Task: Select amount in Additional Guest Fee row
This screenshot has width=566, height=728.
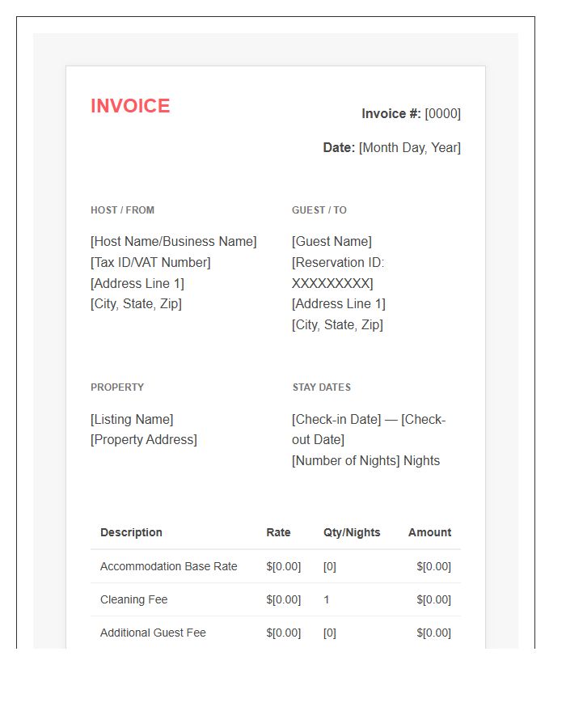Action: click(x=433, y=633)
